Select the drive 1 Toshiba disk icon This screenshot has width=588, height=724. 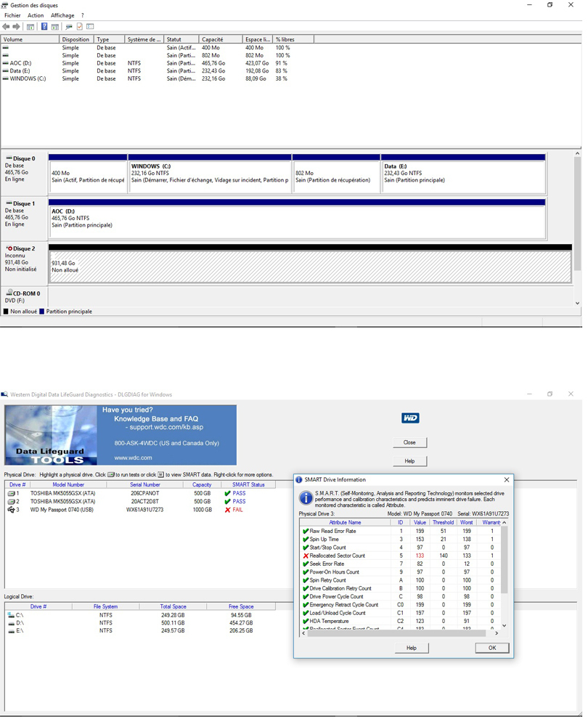11,494
